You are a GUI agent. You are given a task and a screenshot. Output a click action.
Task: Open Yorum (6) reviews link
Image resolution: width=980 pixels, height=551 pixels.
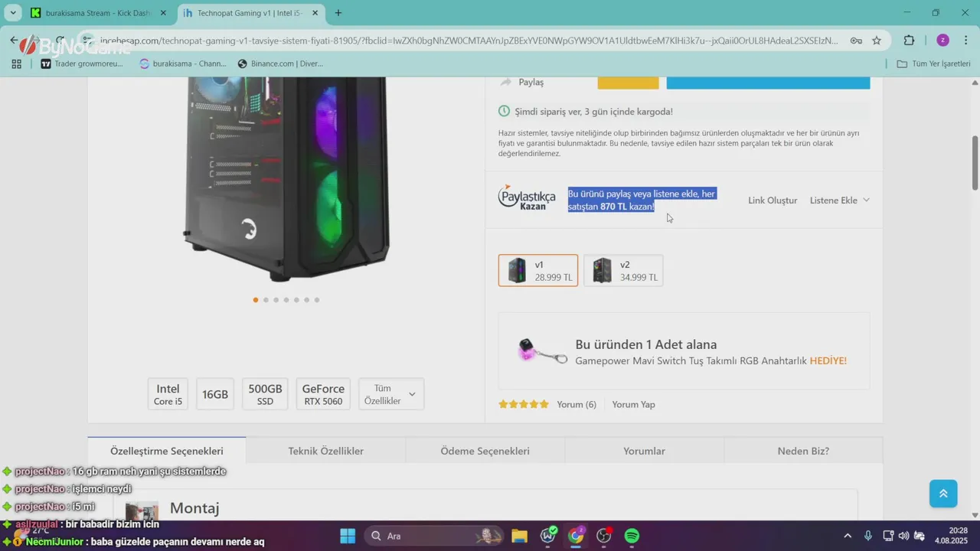click(577, 404)
